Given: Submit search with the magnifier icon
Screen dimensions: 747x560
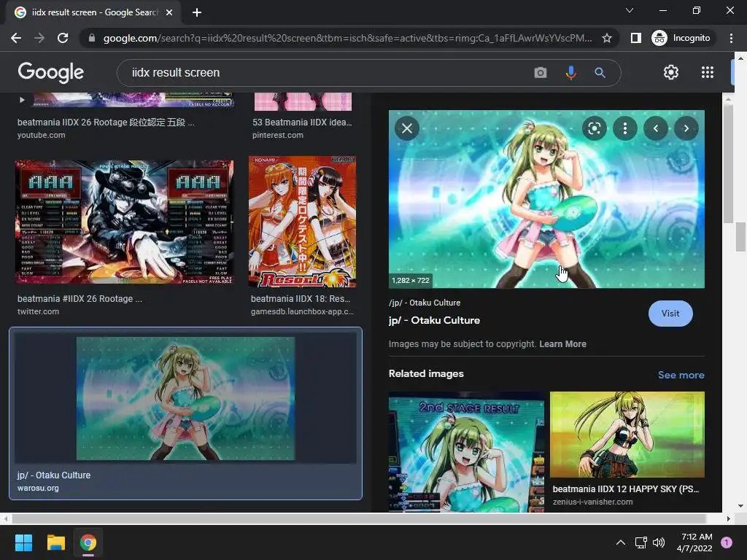Looking at the screenshot, I should 600,72.
